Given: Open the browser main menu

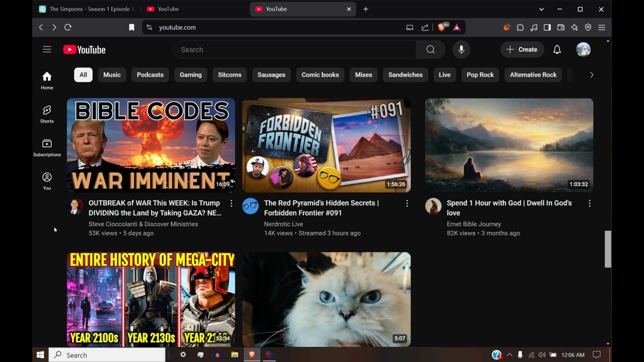Looking at the screenshot, I should coord(601,28).
